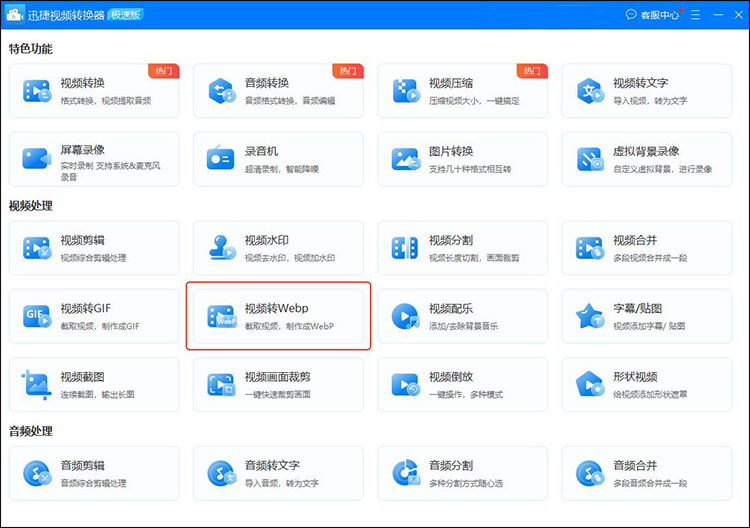Click the 视频水印 stamp icon
This screenshot has width=750, height=528.
tap(222, 248)
